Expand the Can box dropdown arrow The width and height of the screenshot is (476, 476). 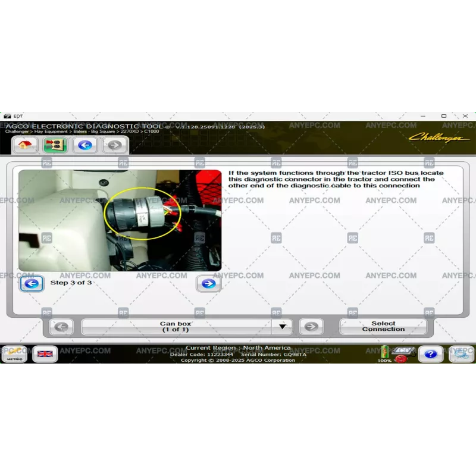(x=283, y=327)
